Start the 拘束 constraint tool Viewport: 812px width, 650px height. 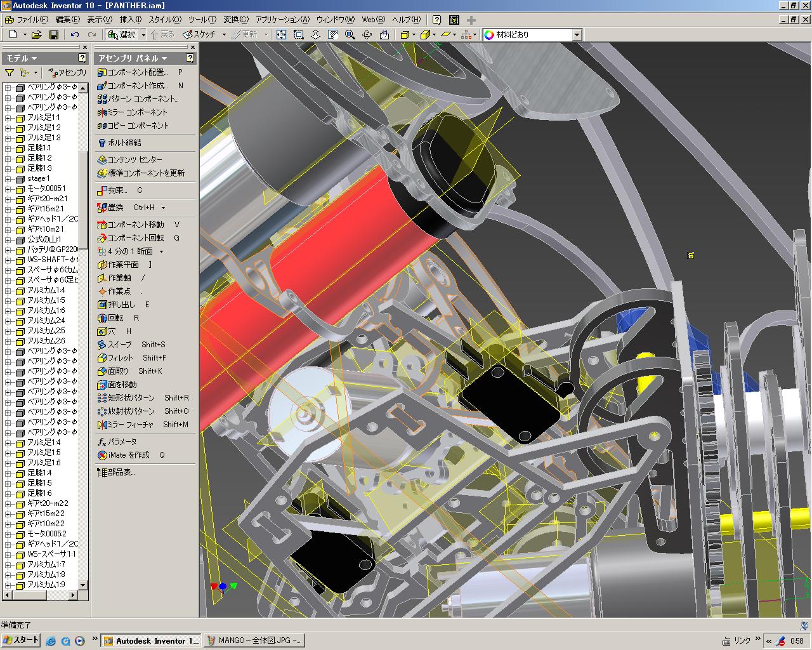point(112,190)
